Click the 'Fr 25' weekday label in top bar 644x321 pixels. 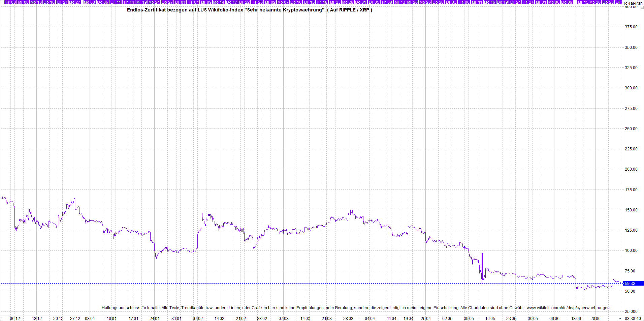(x=258, y=2)
